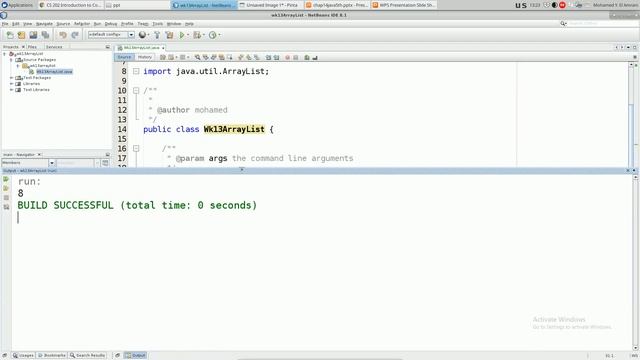
Task: Open the Debug menu
Action: [x=111, y=24]
